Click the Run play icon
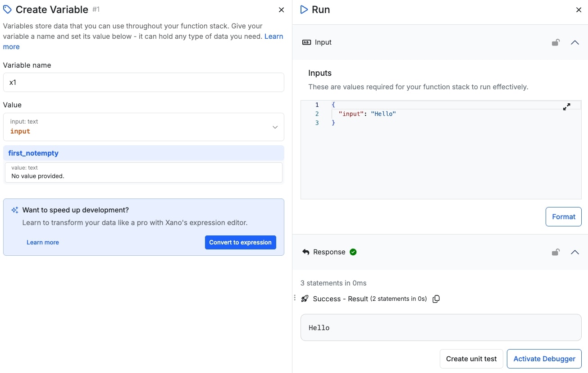588x373 pixels. (304, 9)
